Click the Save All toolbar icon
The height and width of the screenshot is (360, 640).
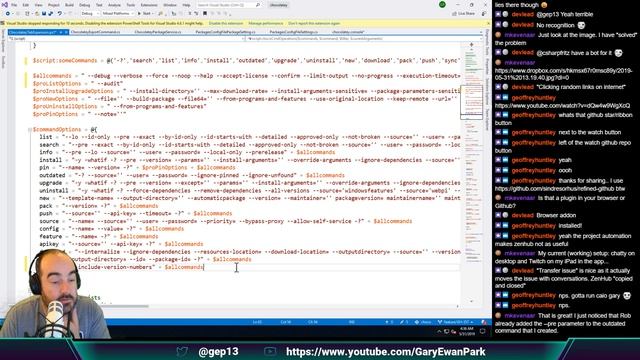coord(50,13)
